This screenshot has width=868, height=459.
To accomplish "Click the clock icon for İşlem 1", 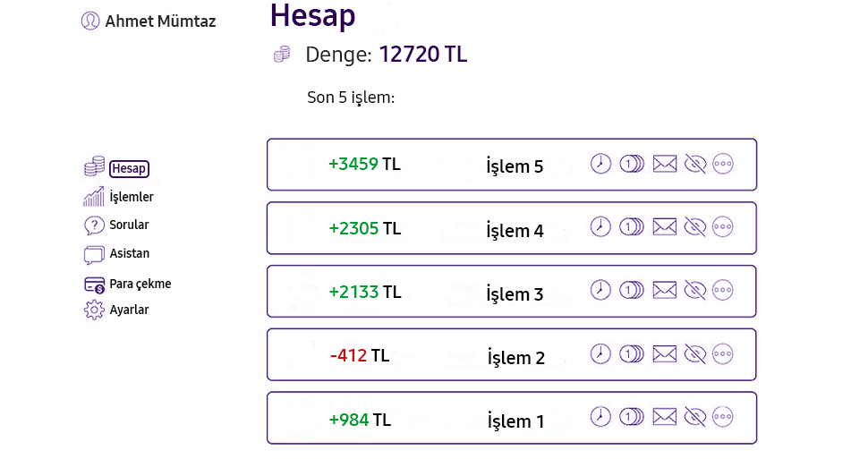I will tap(600, 416).
